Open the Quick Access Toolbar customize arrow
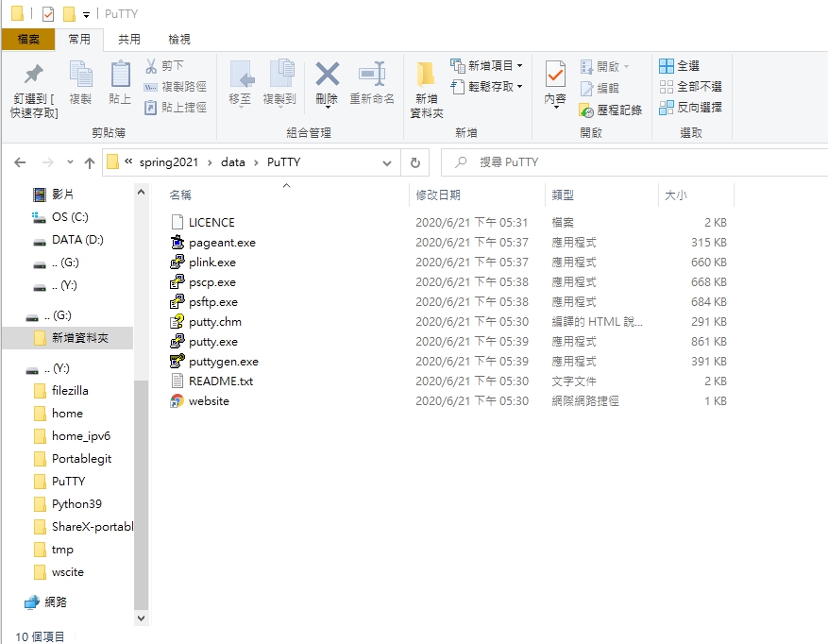Viewport: 828px width, 644px height. click(86, 15)
